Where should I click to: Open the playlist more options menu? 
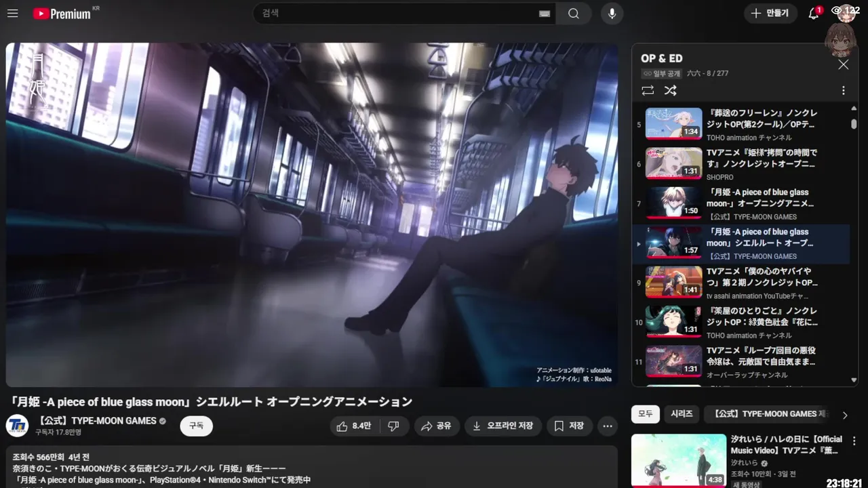tap(844, 90)
